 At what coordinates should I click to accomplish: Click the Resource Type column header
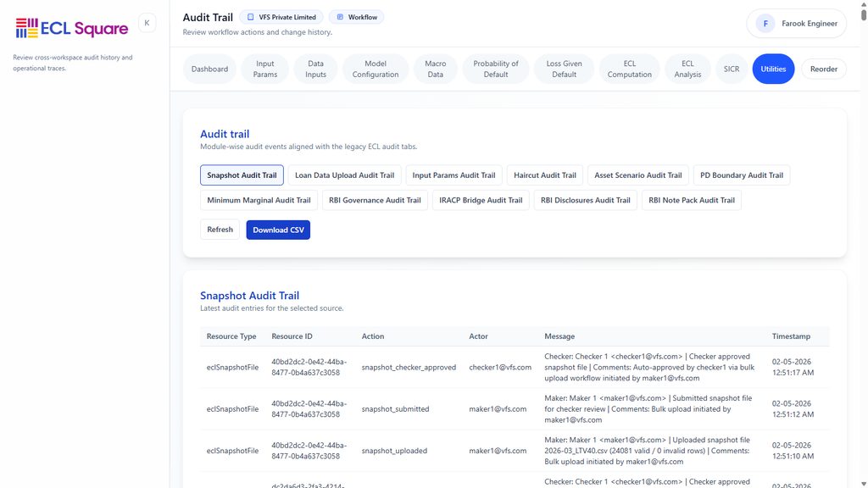pos(231,336)
